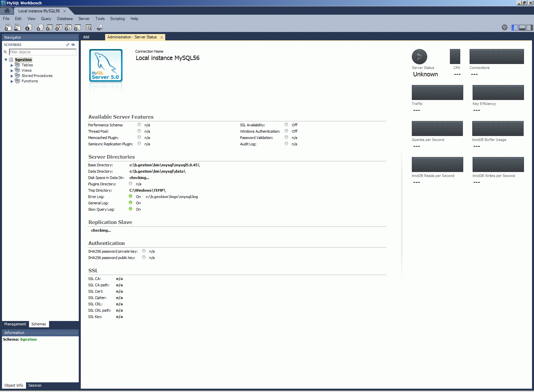Collapse the bgestion schema node
The width and height of the screenshot is (534, 392).
coord(6,60)
